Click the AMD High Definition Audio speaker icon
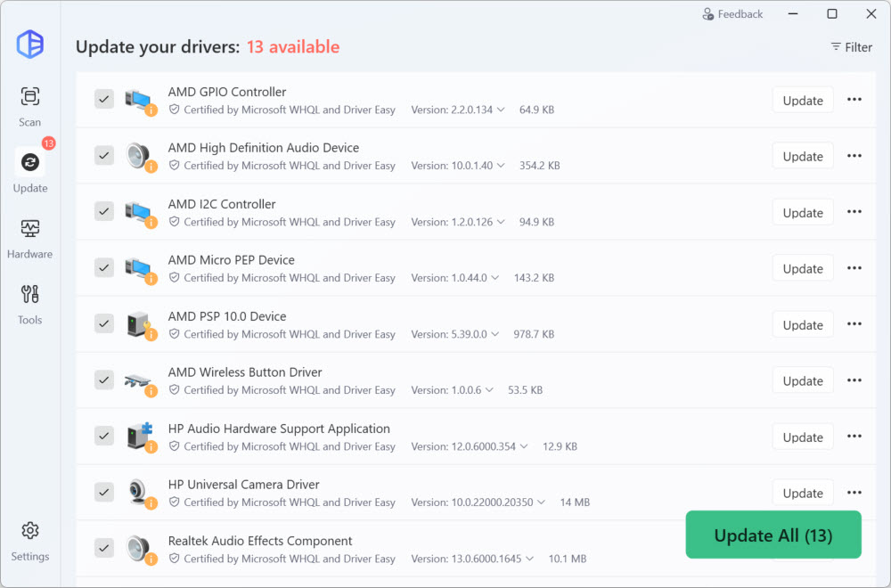Viewport: 891px width, 588px height. click(138, 155)
